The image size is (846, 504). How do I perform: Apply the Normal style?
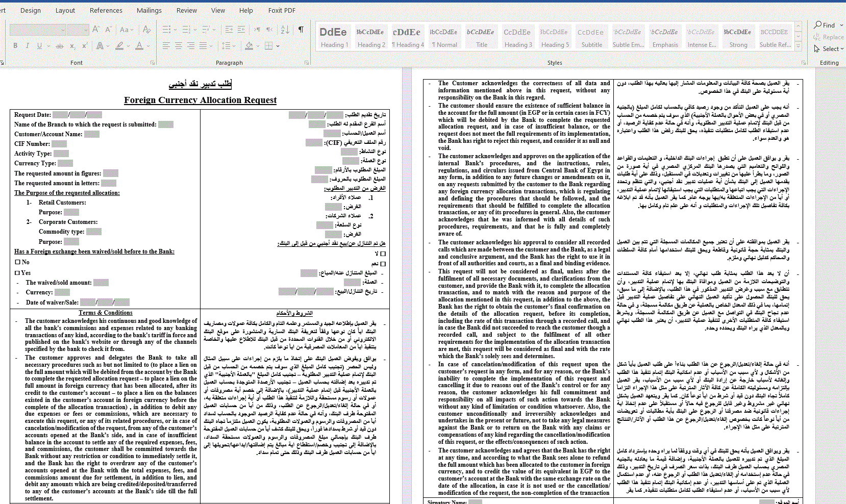(x=444, y=37)
